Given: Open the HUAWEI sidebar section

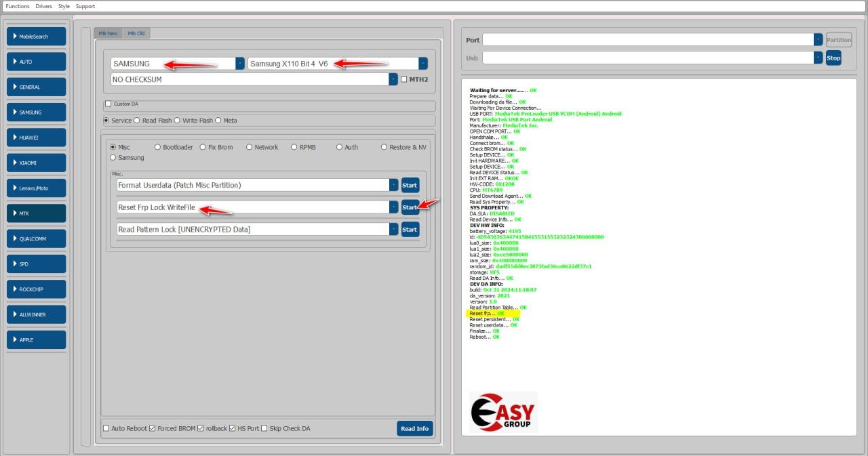Looking at the screenshot, I should coord(37,138).
